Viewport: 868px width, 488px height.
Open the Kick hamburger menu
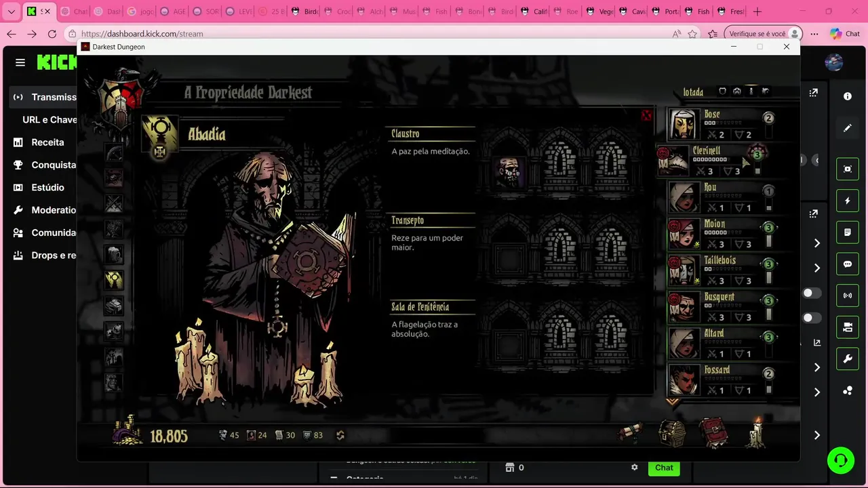20,62
